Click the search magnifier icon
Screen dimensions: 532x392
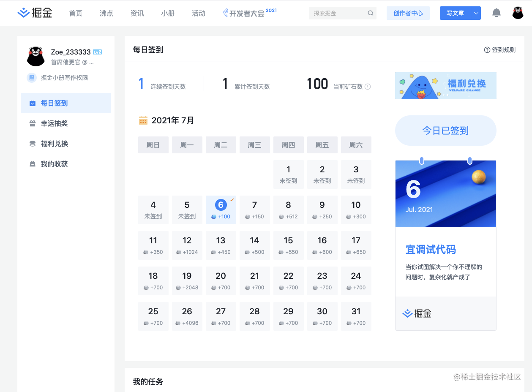tap(371, 13)
